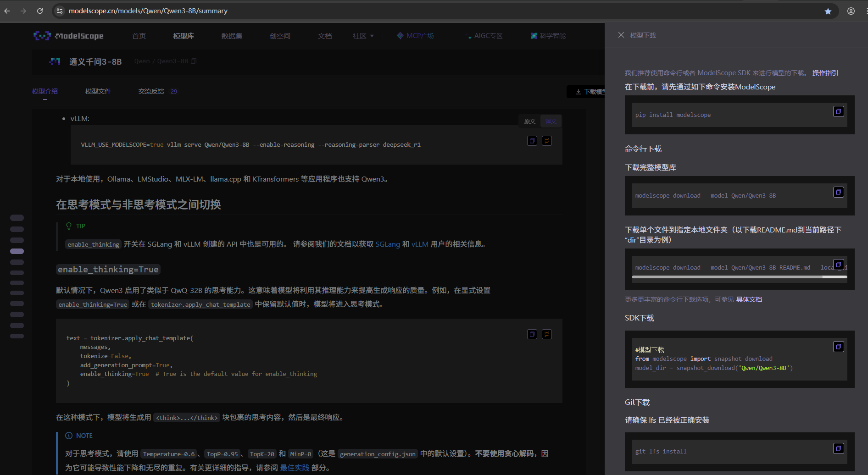Click the Git下载 section heading

(x=637, y=403)
